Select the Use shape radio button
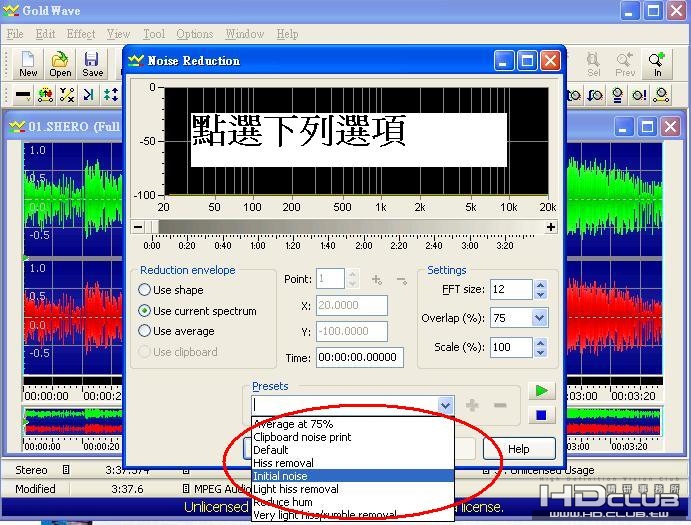This screenshot has width=691, height=525. click(x=144, y=290)
